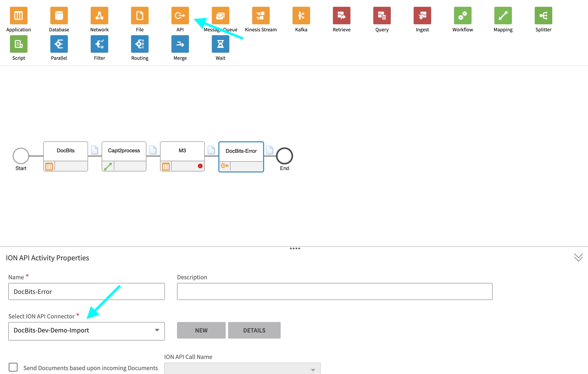
Task: Click the red error indicator on M3
Action: pos(200,166)
